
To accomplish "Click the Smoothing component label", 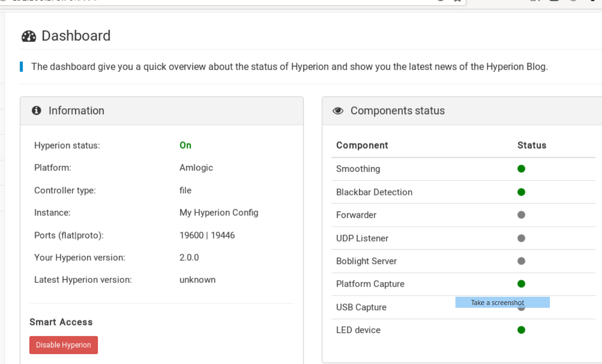I will click(x=358, y=169).
